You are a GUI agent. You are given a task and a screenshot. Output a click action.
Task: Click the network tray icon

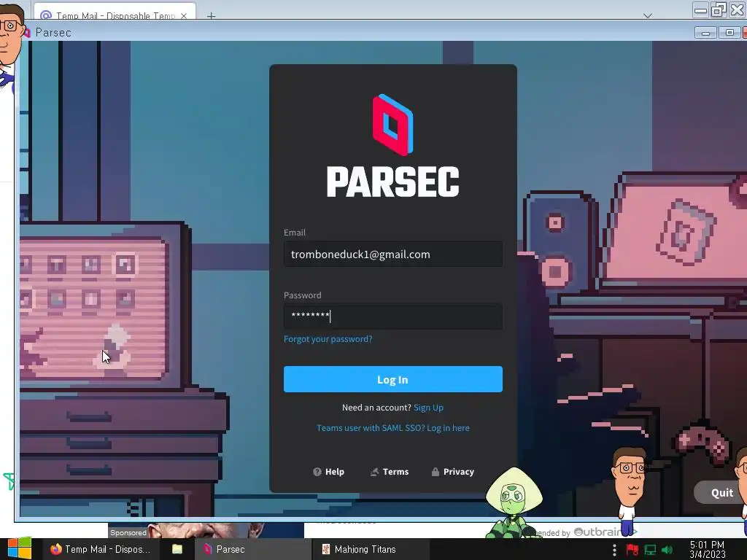pos(650,550)
